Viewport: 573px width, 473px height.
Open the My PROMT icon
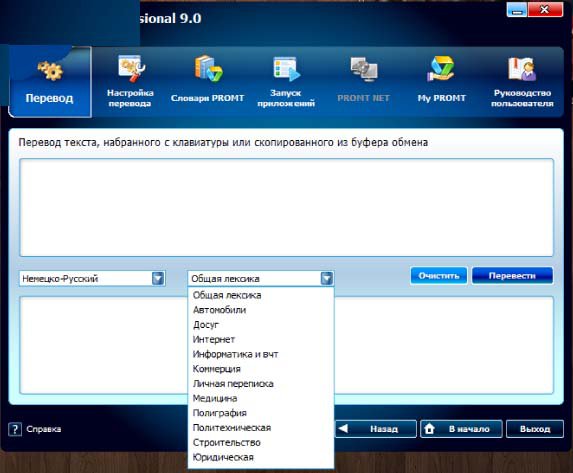click(x=441, y=69)
